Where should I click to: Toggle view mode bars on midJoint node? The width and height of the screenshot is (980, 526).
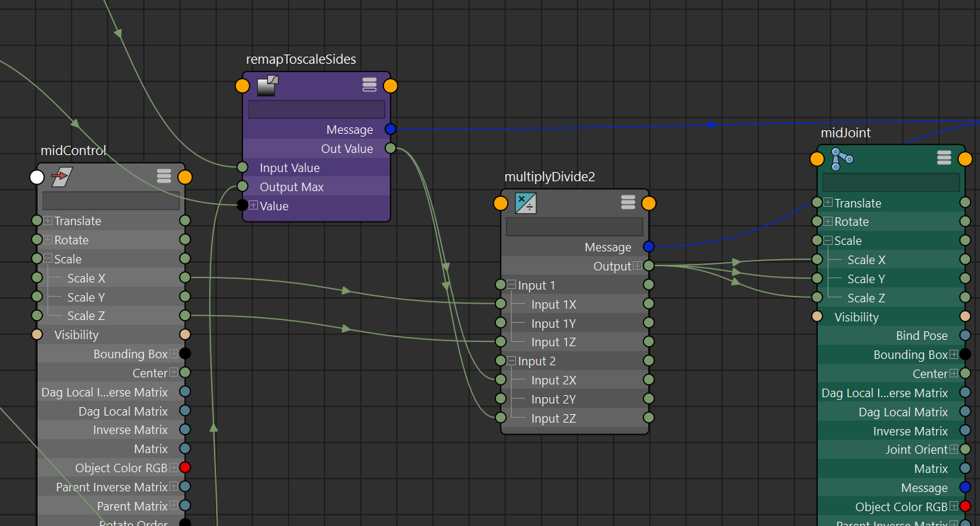[x=944, y=158]
